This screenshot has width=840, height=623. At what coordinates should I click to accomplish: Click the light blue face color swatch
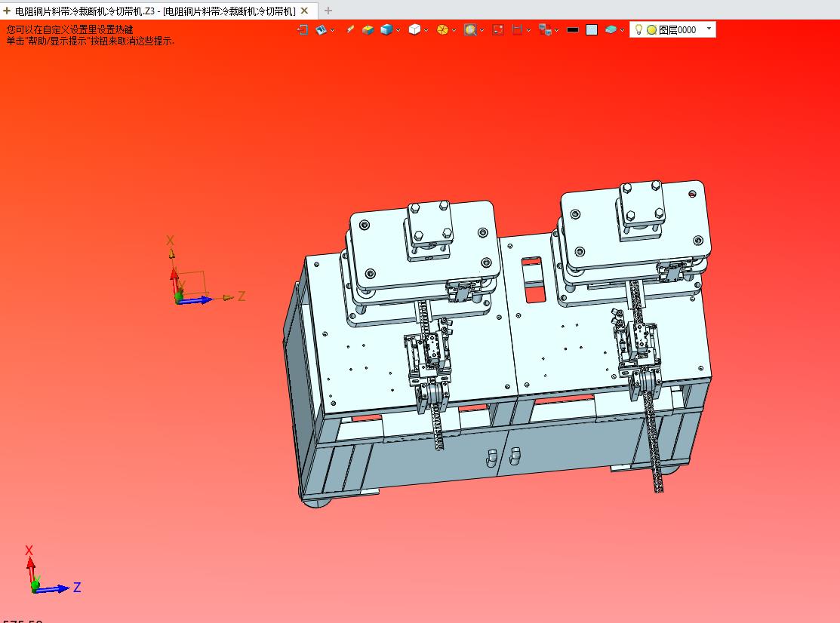[x=592, y=30]
